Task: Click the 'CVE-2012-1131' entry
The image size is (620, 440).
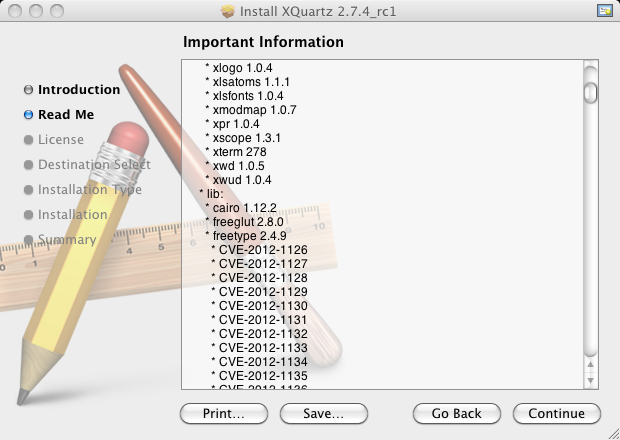Action: [x=259, y=320]
